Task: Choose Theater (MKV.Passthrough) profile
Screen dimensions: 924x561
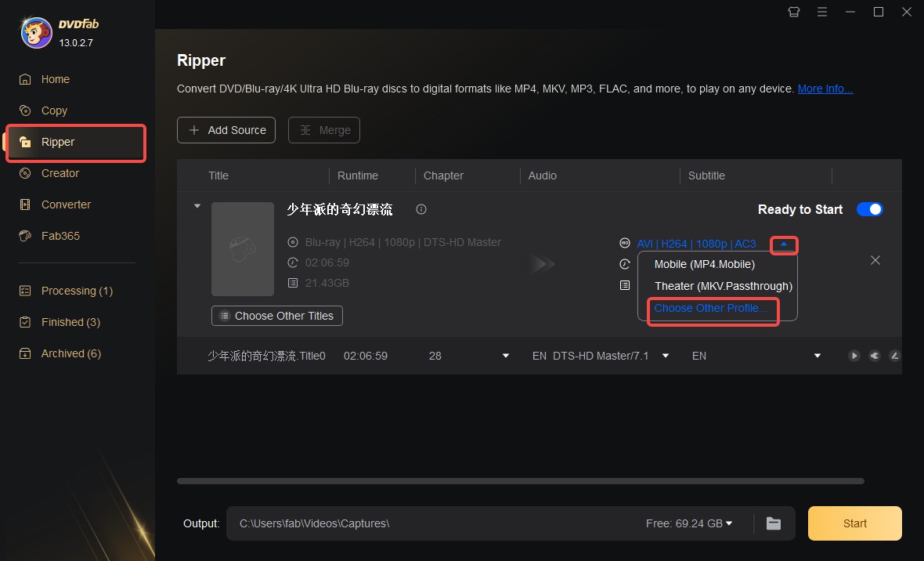Action: [723, 286]
